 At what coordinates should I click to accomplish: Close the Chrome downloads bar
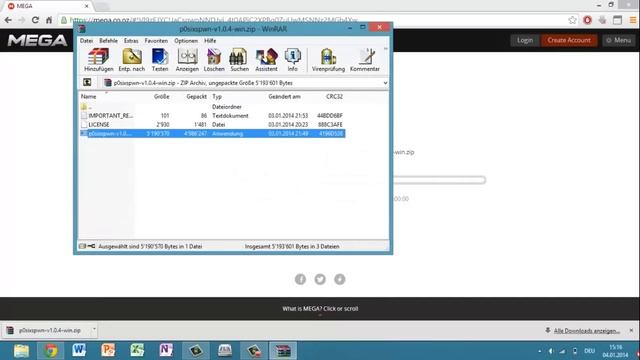[631, 330]
